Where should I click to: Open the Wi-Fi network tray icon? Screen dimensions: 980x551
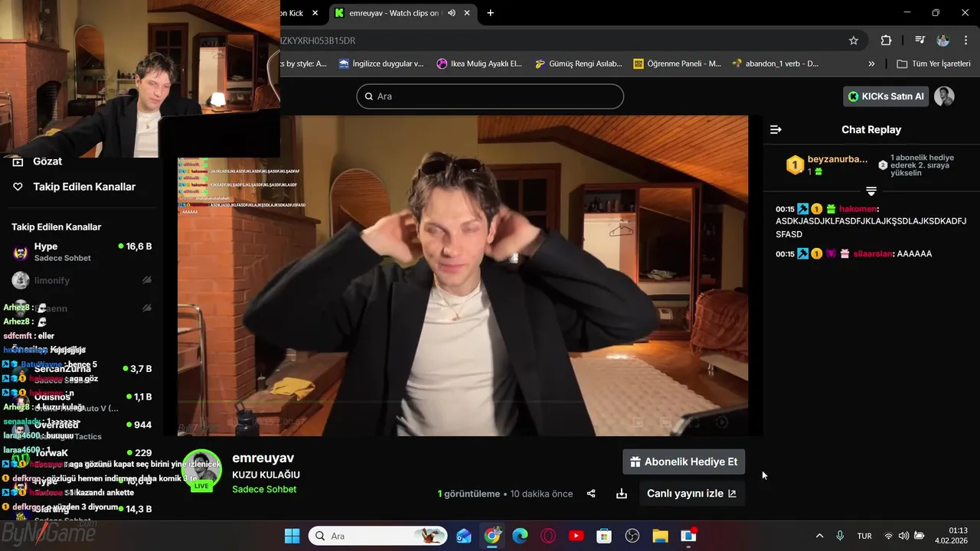tap(889, 536)
